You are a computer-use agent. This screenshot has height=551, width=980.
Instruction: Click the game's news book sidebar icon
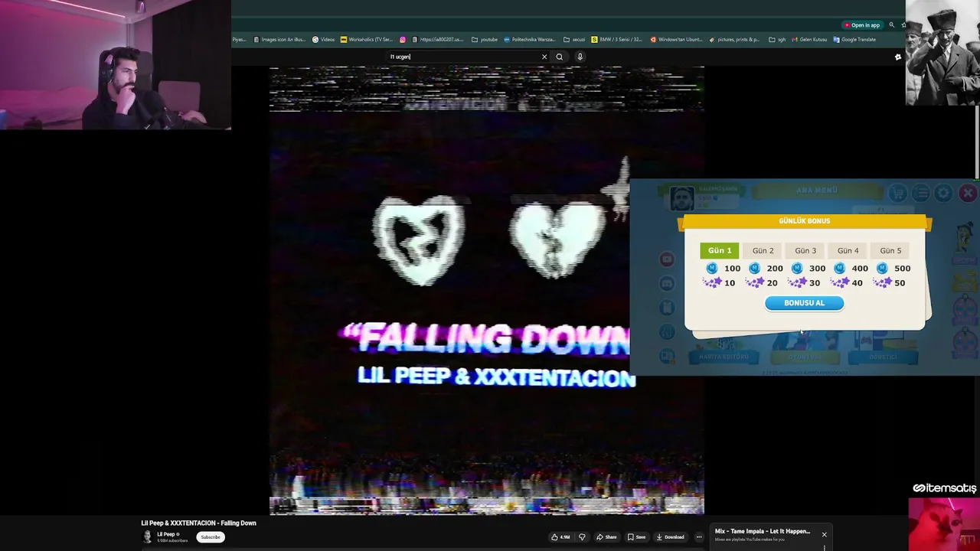[x=667, y=356]
